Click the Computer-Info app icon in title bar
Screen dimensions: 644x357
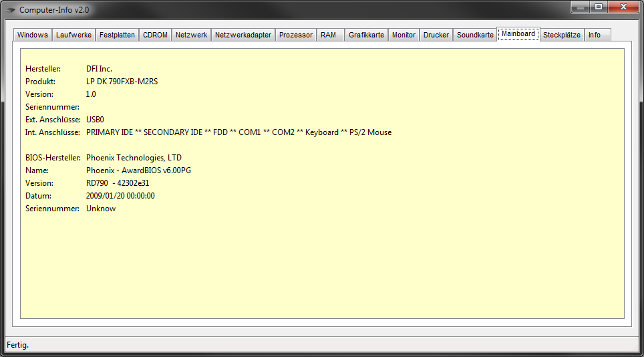[11, 10]
